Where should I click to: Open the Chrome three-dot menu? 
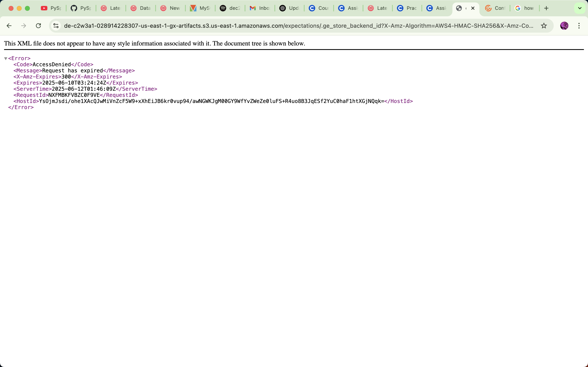click(579, 26)
